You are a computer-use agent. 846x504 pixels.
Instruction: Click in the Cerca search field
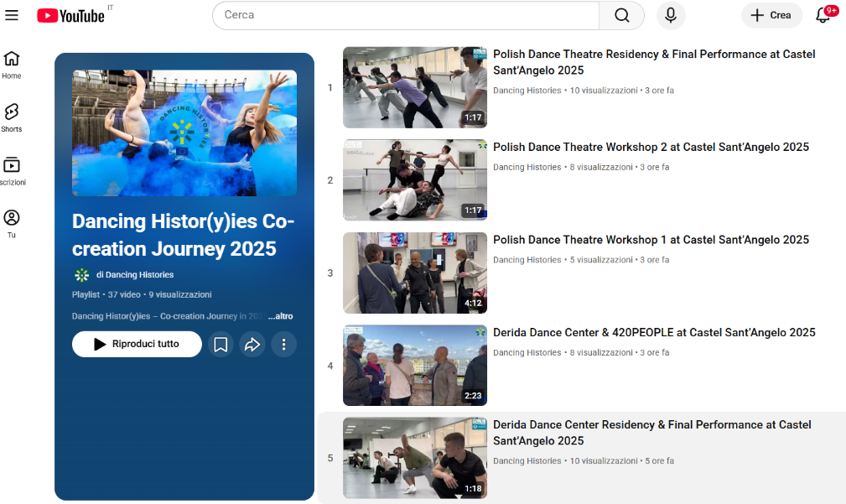pyautogui.click(x=407, y=15)
